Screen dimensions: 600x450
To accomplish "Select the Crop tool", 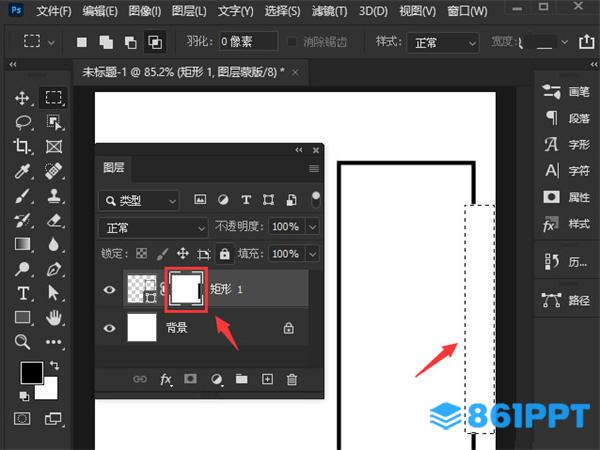I will (x=22, y=147).
